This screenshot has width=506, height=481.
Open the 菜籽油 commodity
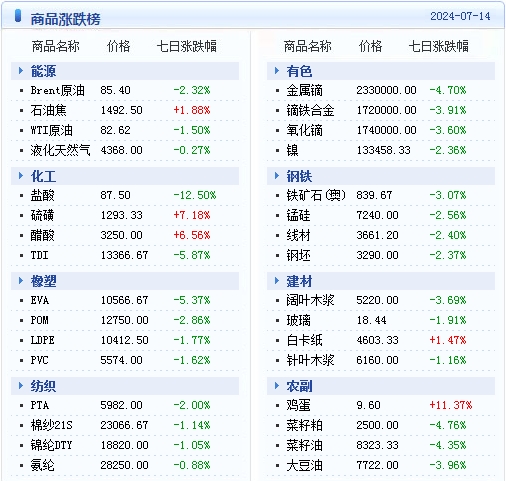click(304, 445)
